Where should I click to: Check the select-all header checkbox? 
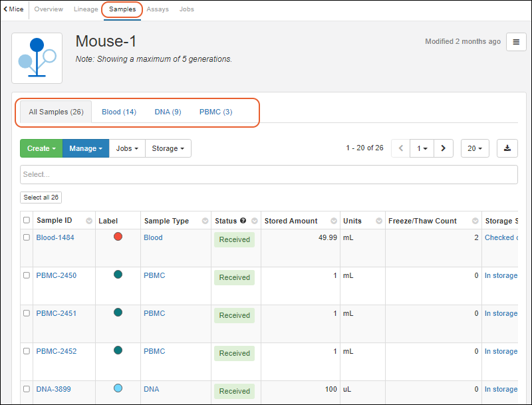coord(27,220)
